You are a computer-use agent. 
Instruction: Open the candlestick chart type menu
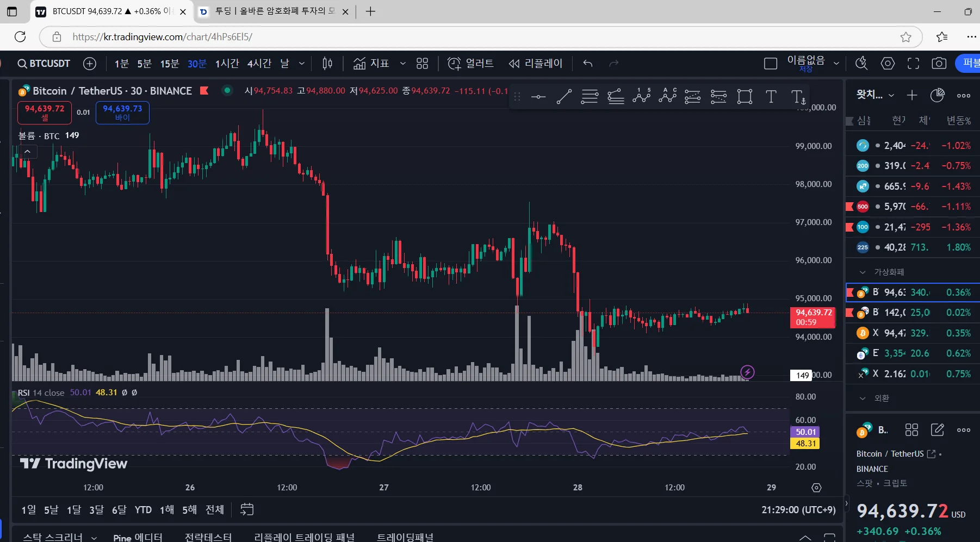[x=327, y=64]
